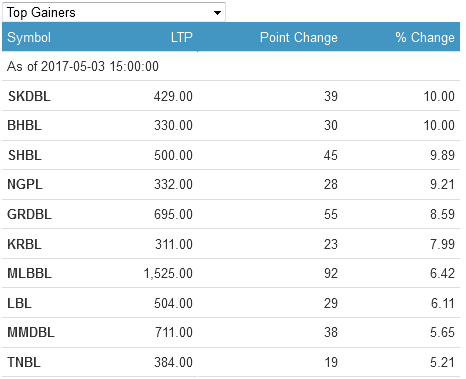Viewport: 466px width, 379px height.
Task: Click the 1,525.00 LTP value for MLBBL
Action: pyautogui.click(x=168, y=274)
